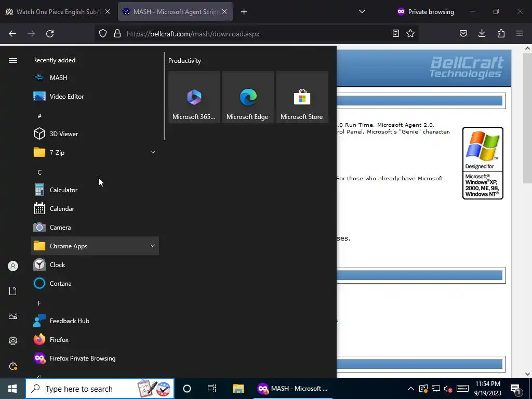Open Clock app
The image size is (532, 399).
(x=95, y=264)
